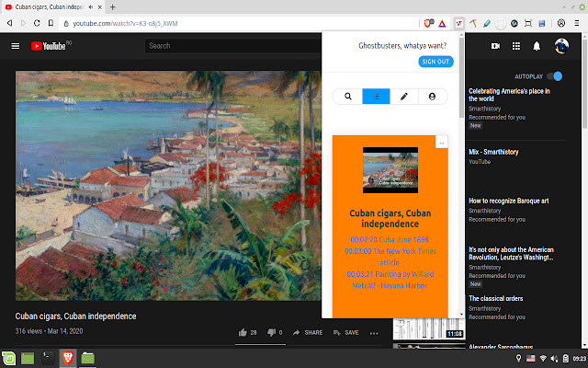588x368 pixels.
Task: Click the blue floppy disk save extension
Action: [541, 24]
